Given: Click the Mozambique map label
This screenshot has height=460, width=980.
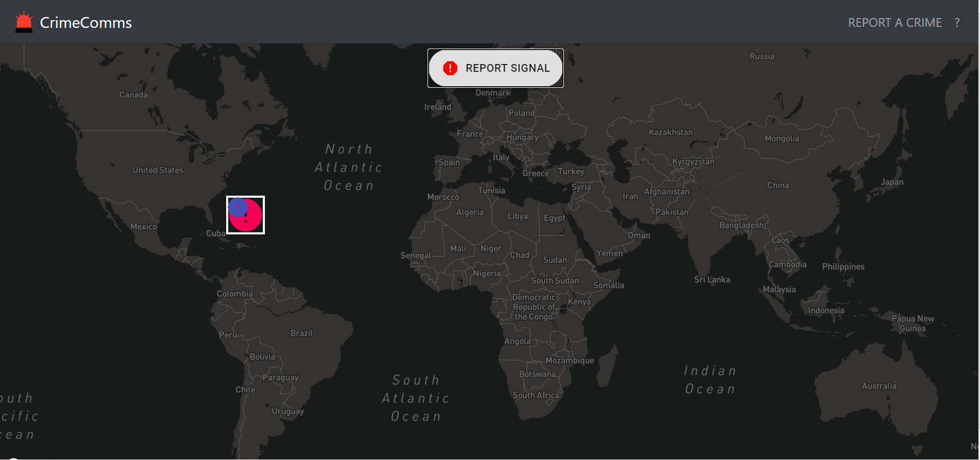Looking at the screenshot, I should (x=570, y=360).
